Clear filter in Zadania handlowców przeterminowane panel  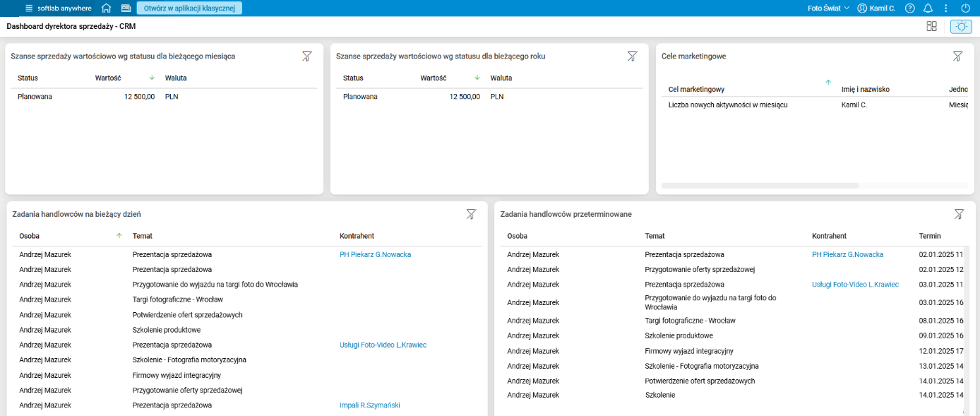click(x=959, y=214)
